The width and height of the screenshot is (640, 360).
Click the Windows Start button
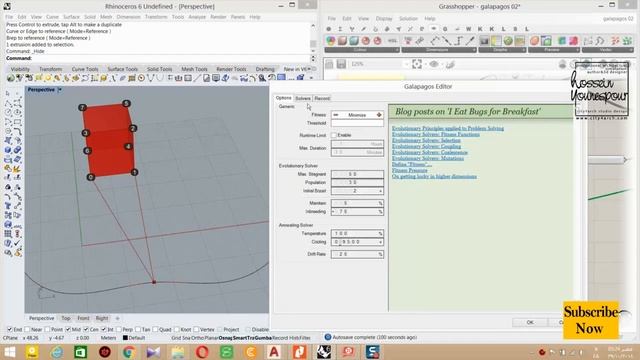pyautogui.click(x=9, y=352)
